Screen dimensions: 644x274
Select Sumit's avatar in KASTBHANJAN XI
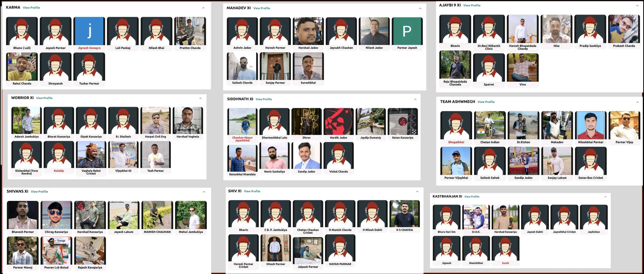(x=505, y=248)
